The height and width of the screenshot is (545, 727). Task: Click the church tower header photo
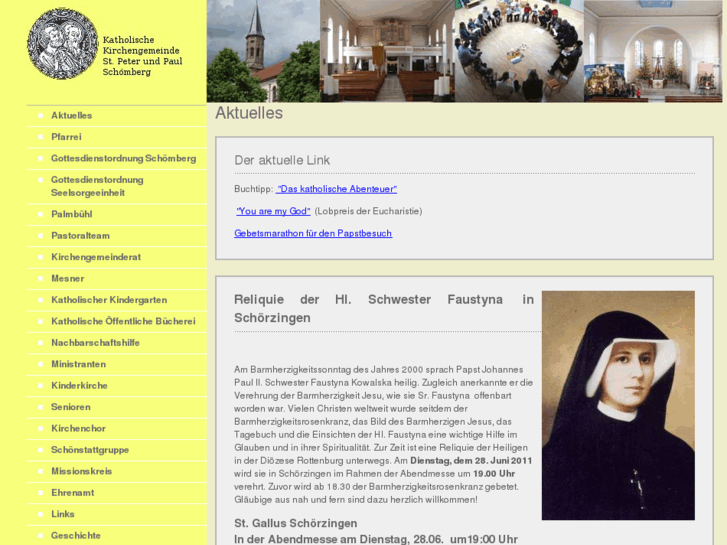(263, 51)
